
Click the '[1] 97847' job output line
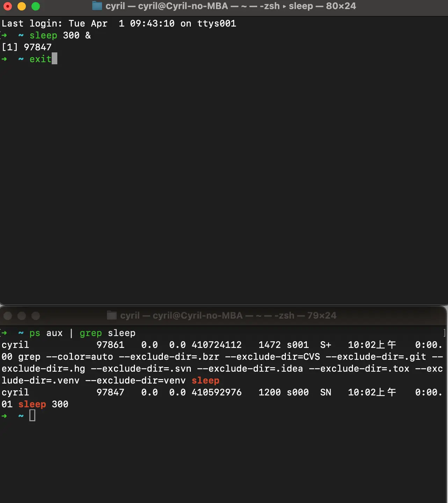(27, 47)
